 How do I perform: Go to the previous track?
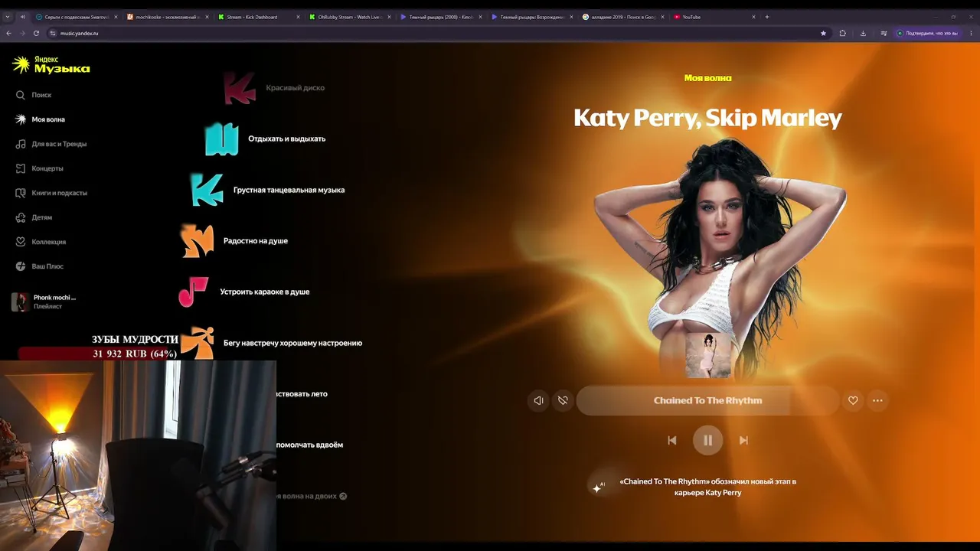[672, 440]
